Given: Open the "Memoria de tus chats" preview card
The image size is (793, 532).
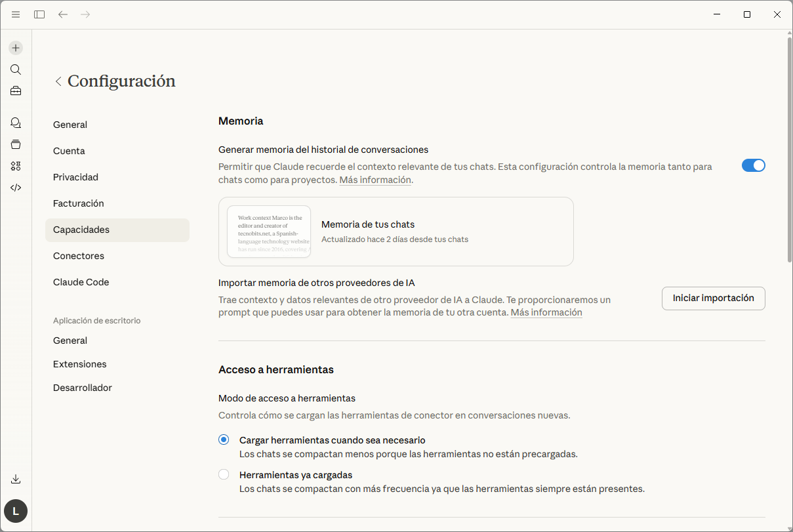Looking at the screenshot, I should pos(396,232).
